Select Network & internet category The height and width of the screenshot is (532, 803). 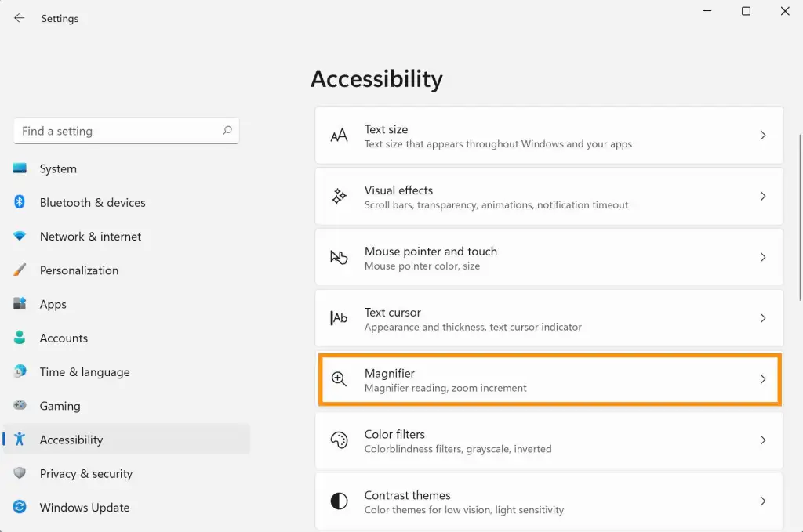pyautogui.click(x=126, y=237)
